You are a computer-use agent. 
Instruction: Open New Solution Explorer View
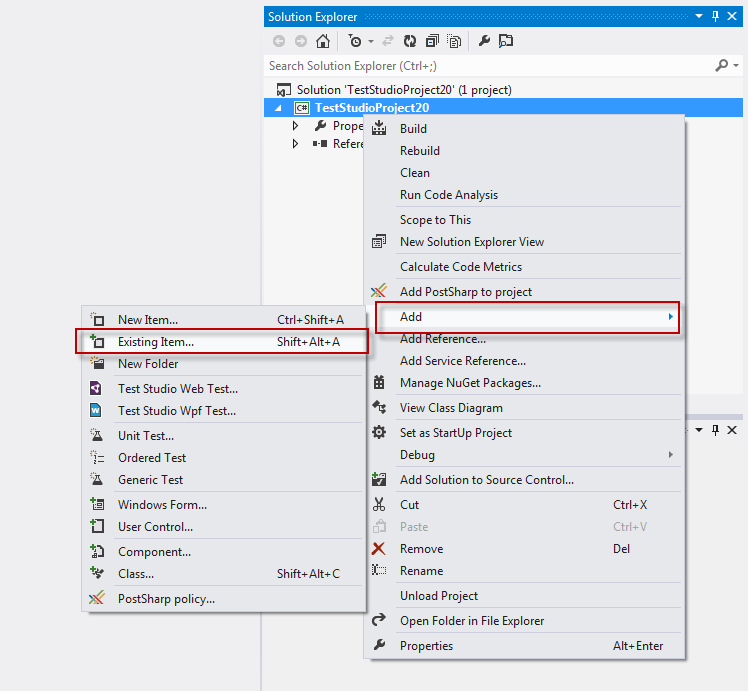(x=524, y=242)
